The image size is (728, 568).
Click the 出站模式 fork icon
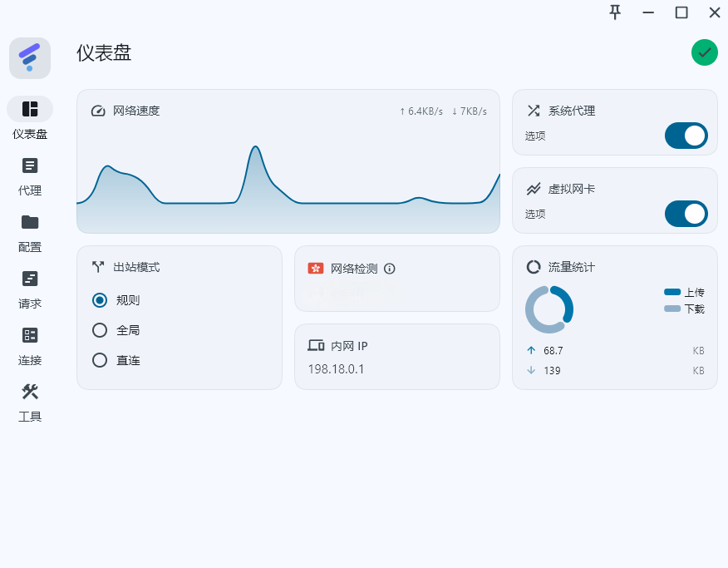tap(98, 267)
